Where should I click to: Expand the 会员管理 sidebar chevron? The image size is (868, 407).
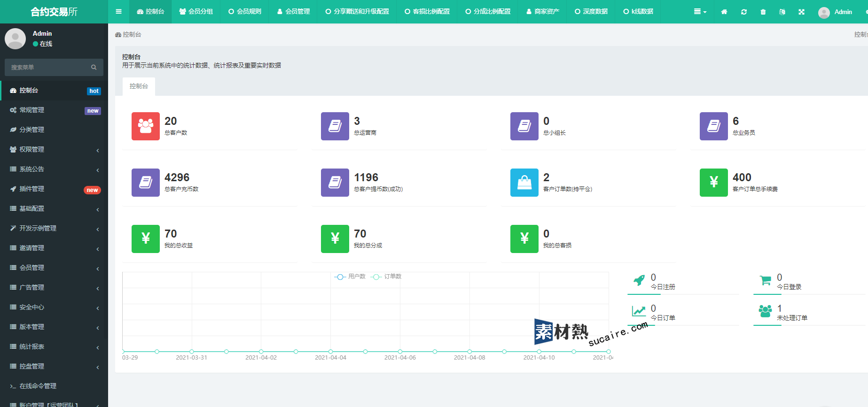coord(98,269)
